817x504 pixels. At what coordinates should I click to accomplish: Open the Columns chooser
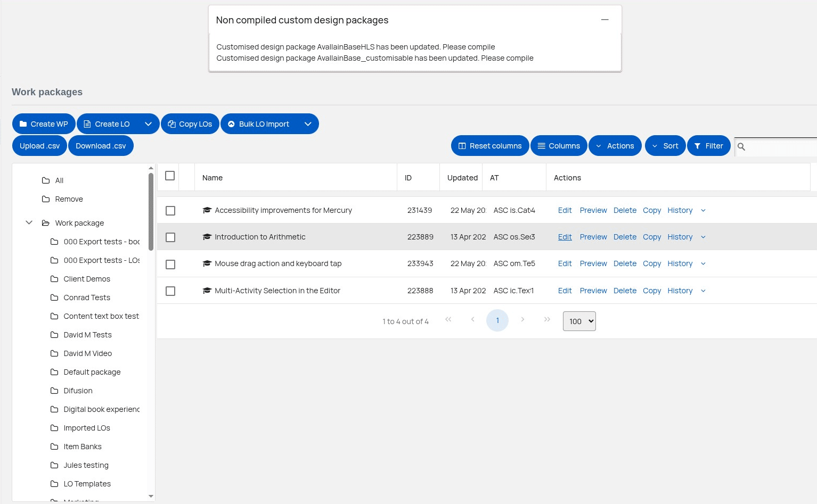coord(559,146)
